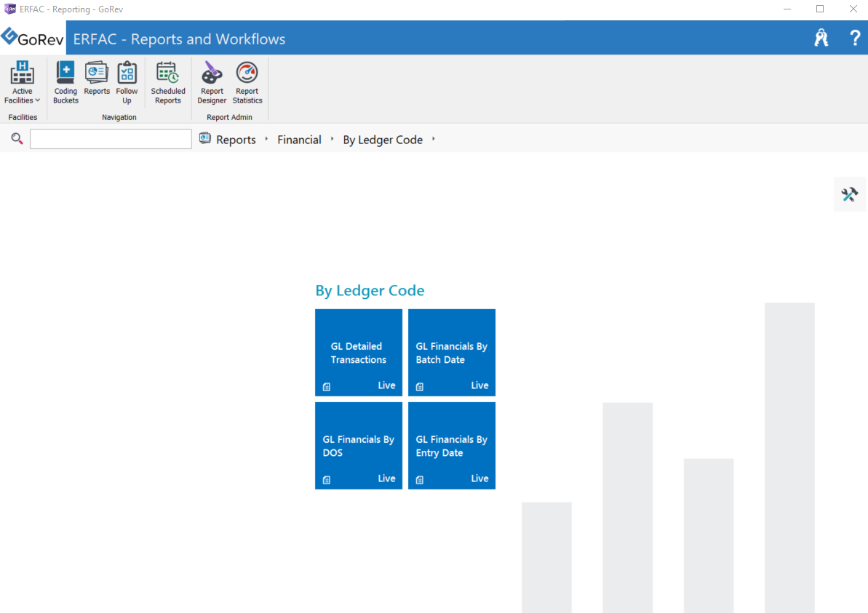This screenshot has width=868, height=613.
Task: Click the GoRev logo
Action: (32, 38)
